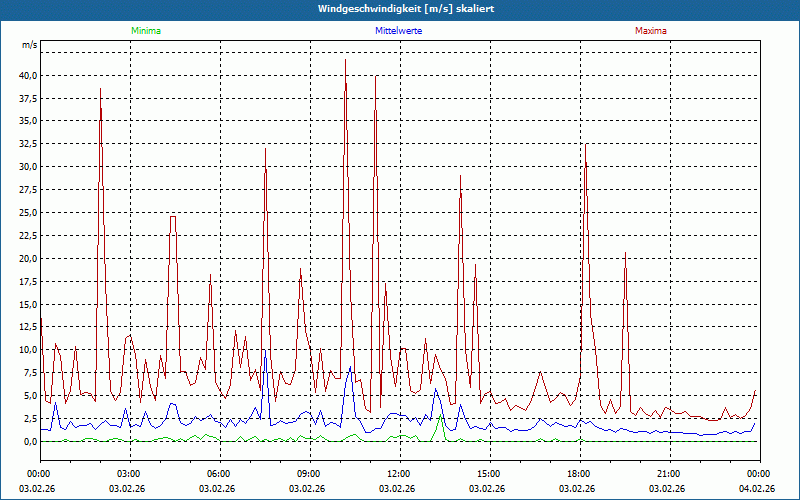
Task: Select the 40.0 y-axis label
Action: (x=26, y=75)
